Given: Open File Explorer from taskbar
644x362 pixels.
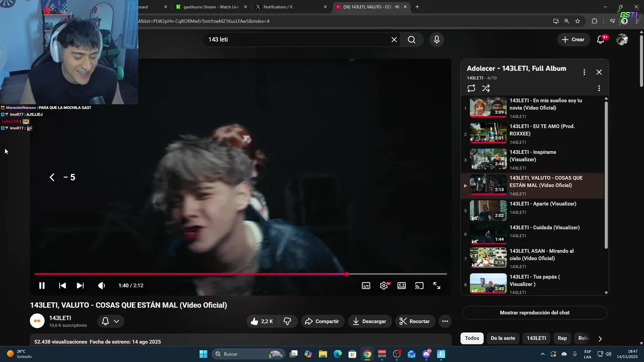Looking at the screenshot, I should 323,354.
